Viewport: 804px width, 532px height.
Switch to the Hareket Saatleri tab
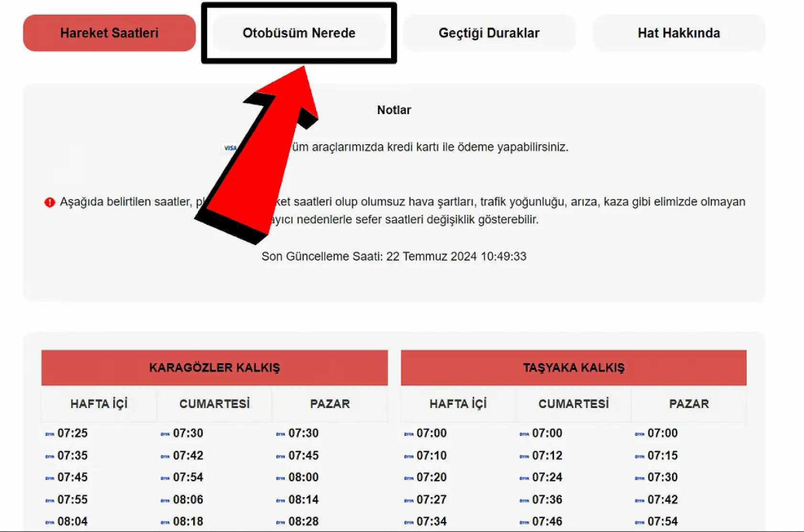point(109,32)
